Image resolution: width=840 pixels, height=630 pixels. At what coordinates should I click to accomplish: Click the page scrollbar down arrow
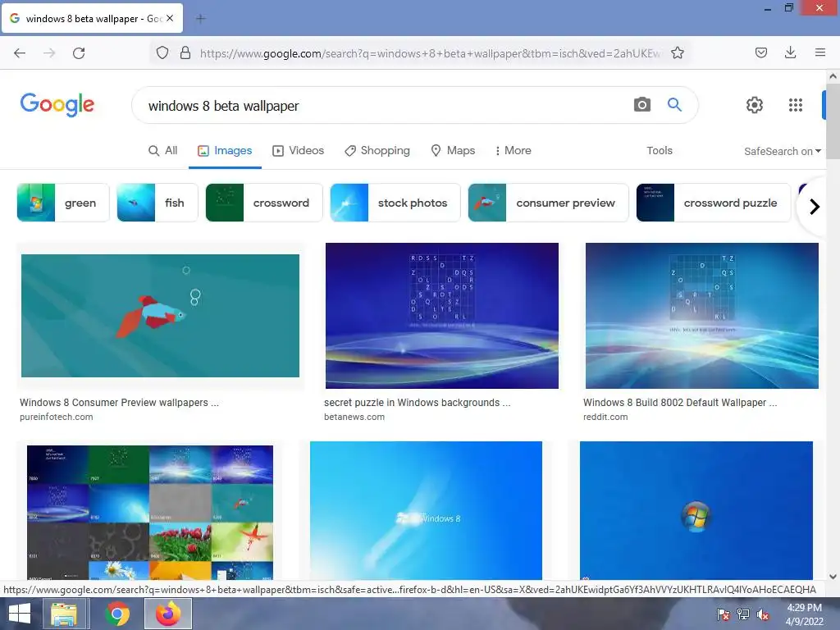833,577
